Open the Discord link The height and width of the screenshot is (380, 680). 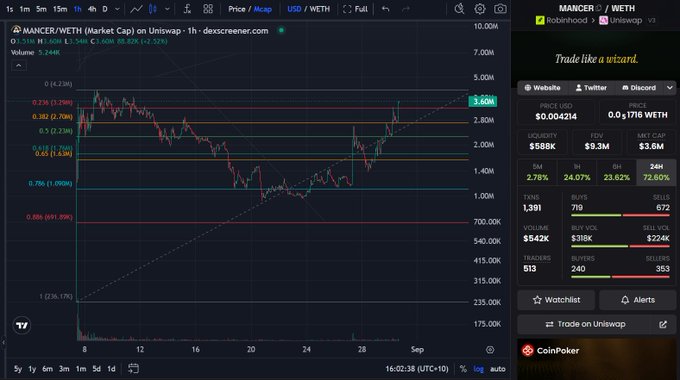pyautogui.click(x=639, y=88)
